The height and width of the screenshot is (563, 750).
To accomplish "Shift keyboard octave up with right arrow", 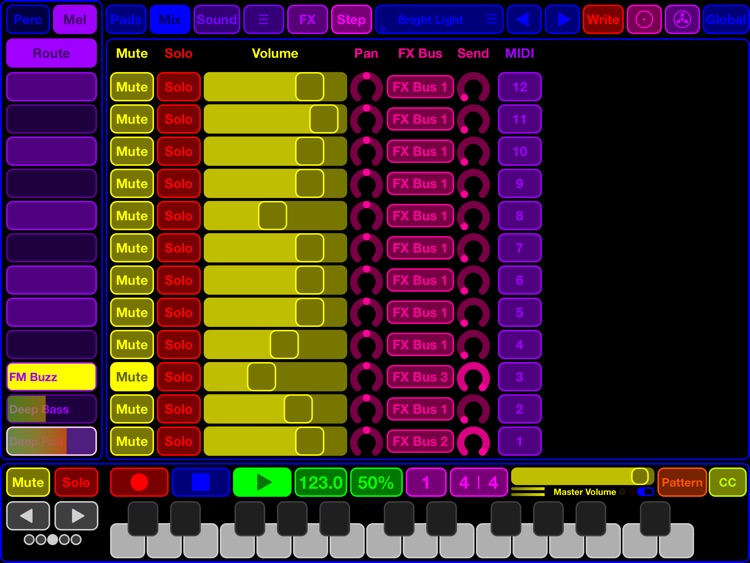I will [x=77, y=516].
